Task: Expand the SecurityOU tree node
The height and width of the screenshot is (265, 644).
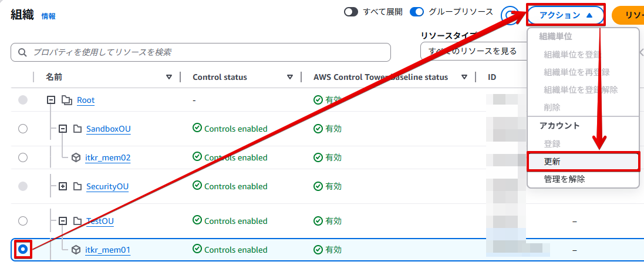Action: coord(63,186)
